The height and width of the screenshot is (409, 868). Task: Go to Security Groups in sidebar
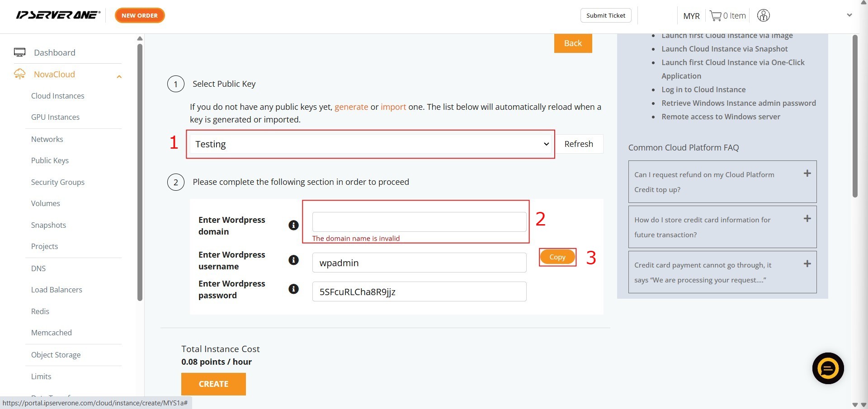pyautogui.click(x=57, y=182)
